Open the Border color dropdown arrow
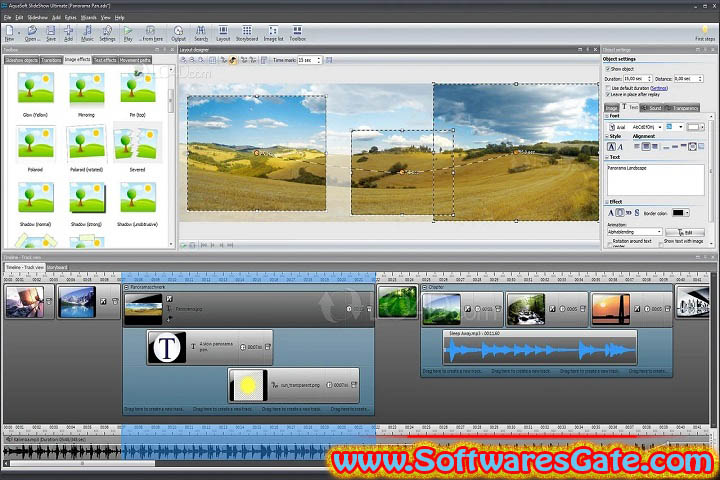720x480 pixels. (x=687, y=213)
